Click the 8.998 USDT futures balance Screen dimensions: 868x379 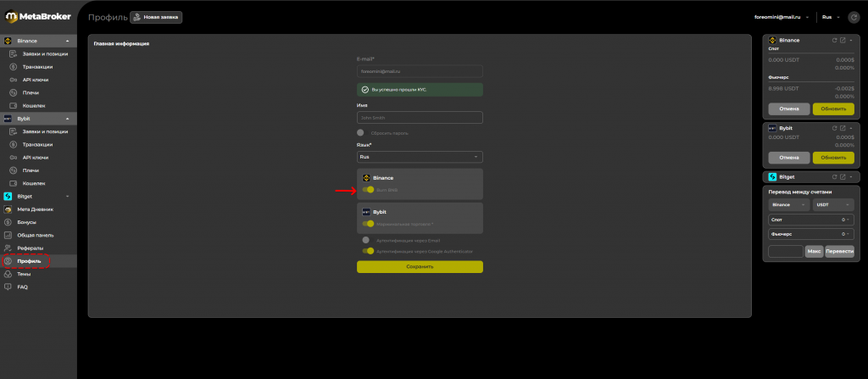tap(783, 88)
